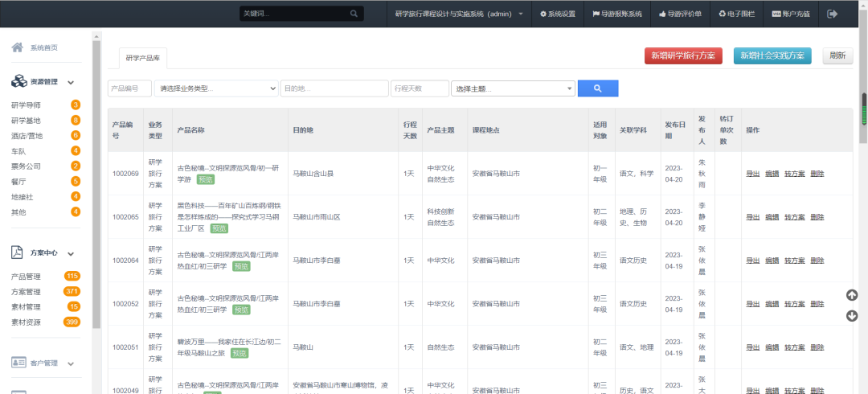Open 电子围栏 from top bar
The width and height of the screenshot is (868, 394).
pos(736,14)
